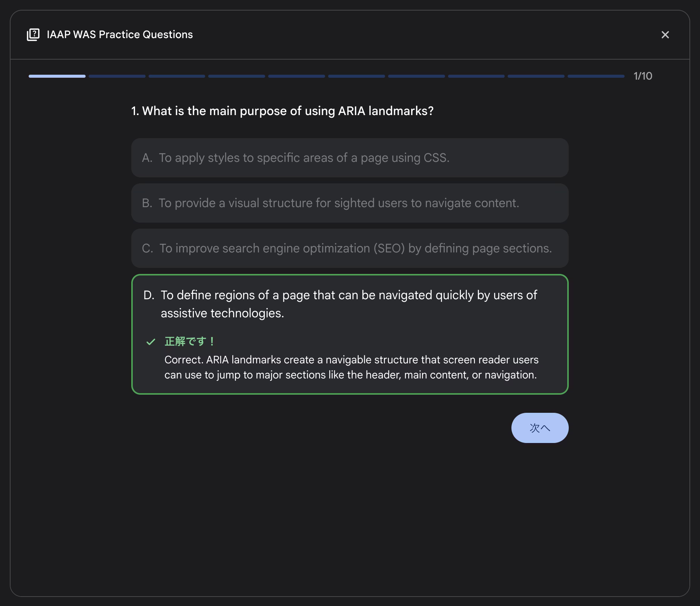
Task: Click the quiz icon beside the title
Action: click(33, 35)
